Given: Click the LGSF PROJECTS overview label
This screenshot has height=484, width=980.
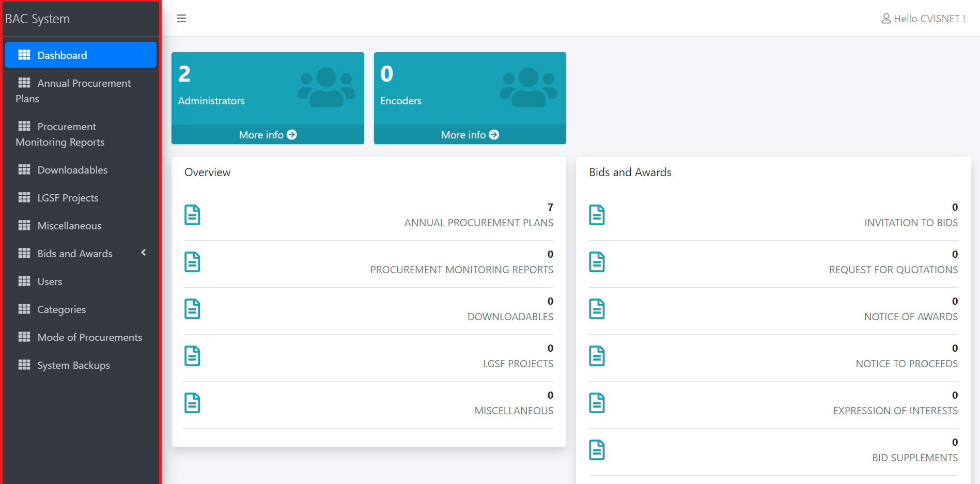Looking at the screenshot, I should point(518,364).
